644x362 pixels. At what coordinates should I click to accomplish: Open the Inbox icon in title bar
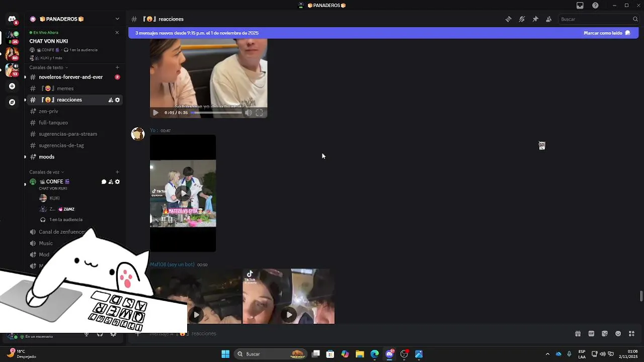pyautogui.click(x=580, y=6)
